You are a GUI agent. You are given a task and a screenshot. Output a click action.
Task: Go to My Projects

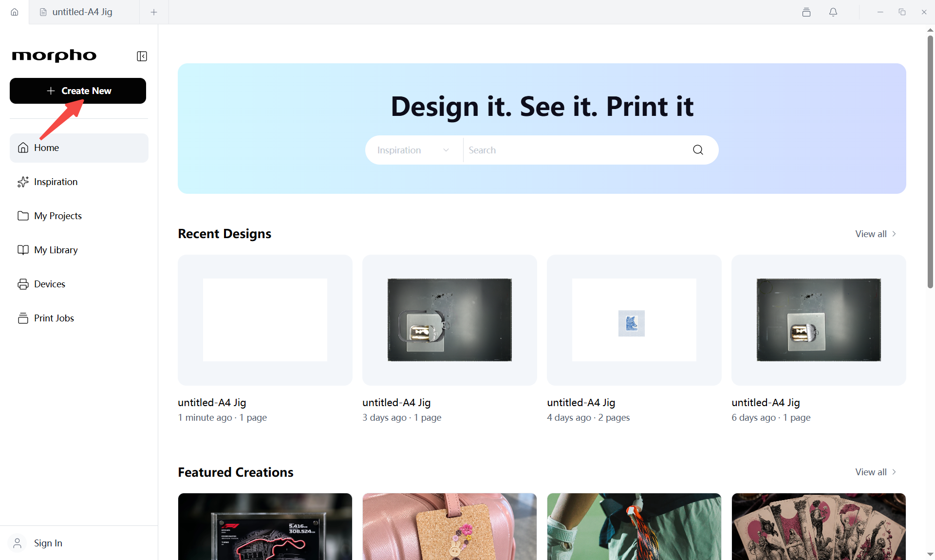(79, 216)
